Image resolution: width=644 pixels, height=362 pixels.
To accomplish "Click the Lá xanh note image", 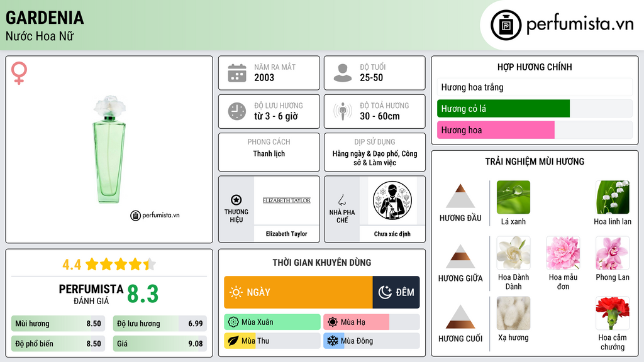I will pos(513,197).
